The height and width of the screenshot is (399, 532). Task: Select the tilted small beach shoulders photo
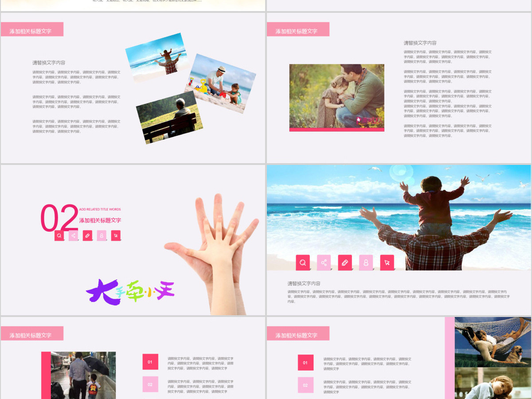157,57
